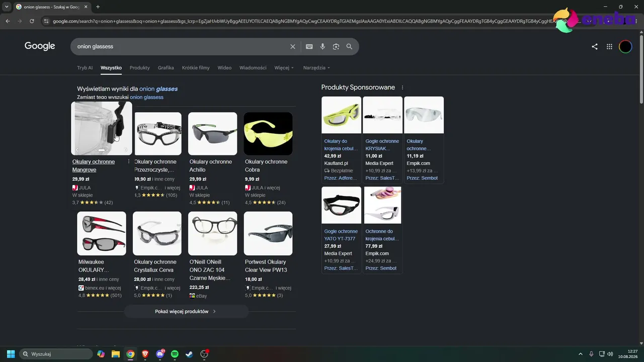Screen dimensions: 644x362
Task: Click the share icon near Google apps
Action: 595,47
